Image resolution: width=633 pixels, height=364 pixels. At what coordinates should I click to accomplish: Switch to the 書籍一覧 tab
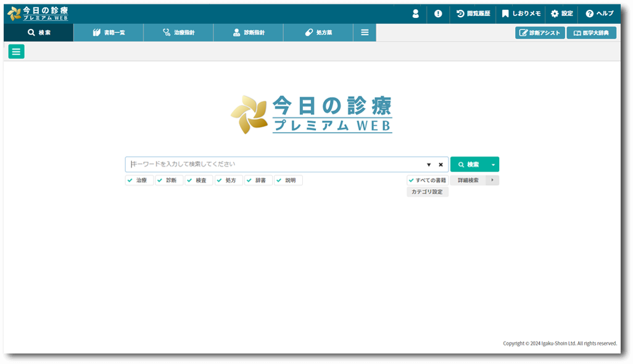point(109,33)
